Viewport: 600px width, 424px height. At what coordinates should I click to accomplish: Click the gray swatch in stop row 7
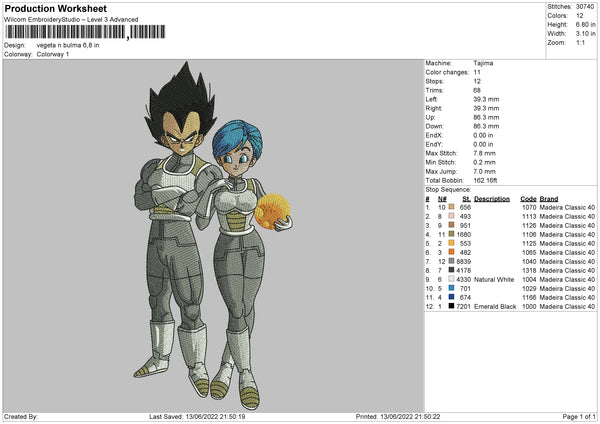tap(452, 261)
